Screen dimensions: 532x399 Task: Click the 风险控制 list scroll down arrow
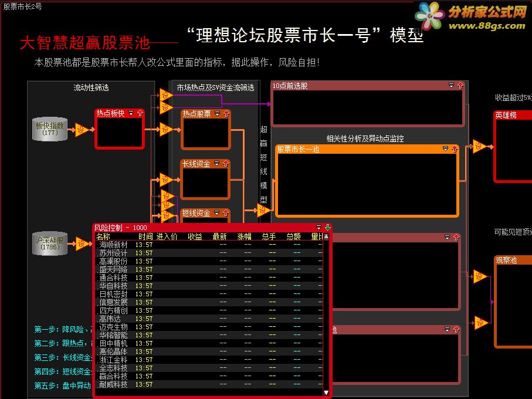point(326,393)
